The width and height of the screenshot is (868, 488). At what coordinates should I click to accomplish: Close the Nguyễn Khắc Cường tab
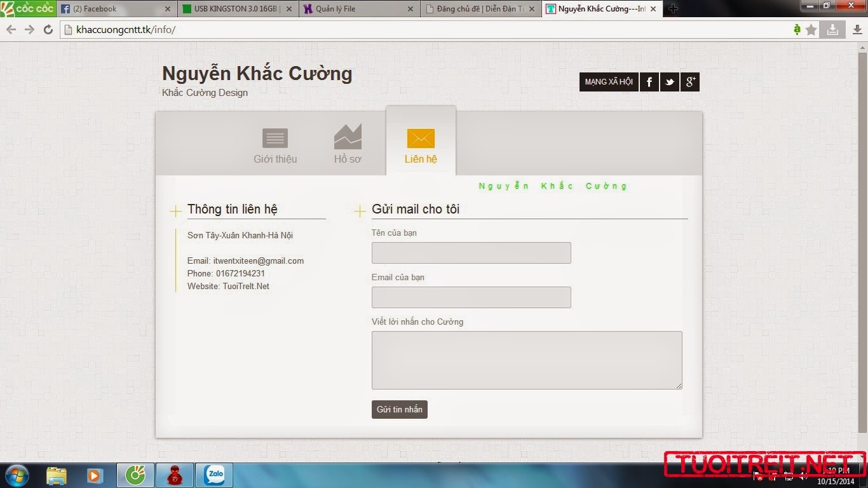point(653,9)
